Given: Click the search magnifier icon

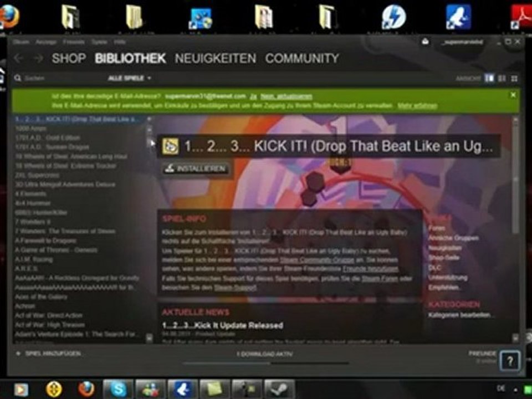Looking at the screenshot, I should pos(18,78).
